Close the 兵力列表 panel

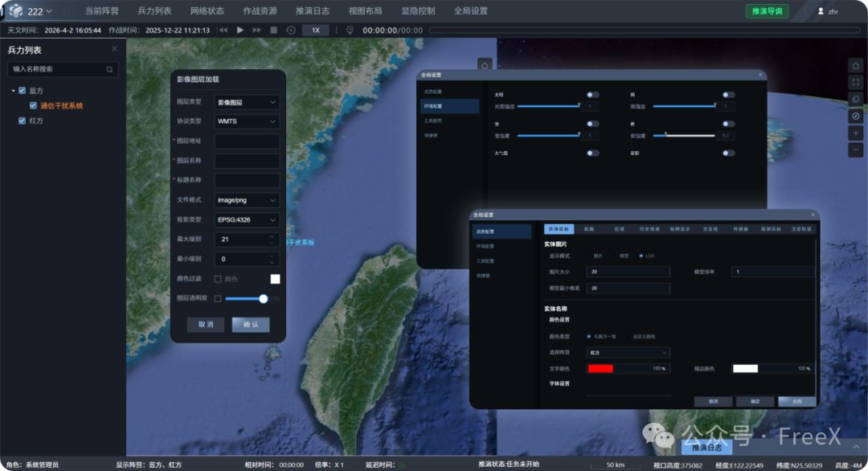[114, 49]
